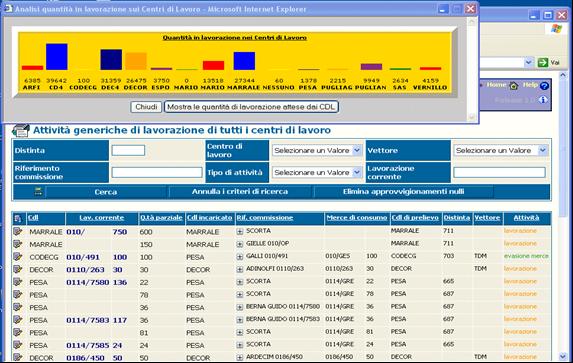Sort by Distinta column header

(457, 218)
